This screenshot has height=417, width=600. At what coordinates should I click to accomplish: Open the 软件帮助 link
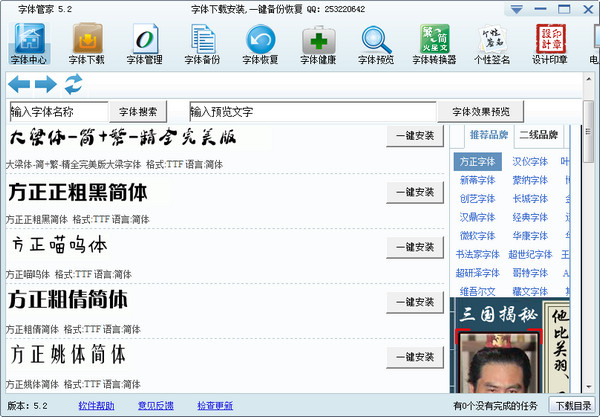coord(96,405)
